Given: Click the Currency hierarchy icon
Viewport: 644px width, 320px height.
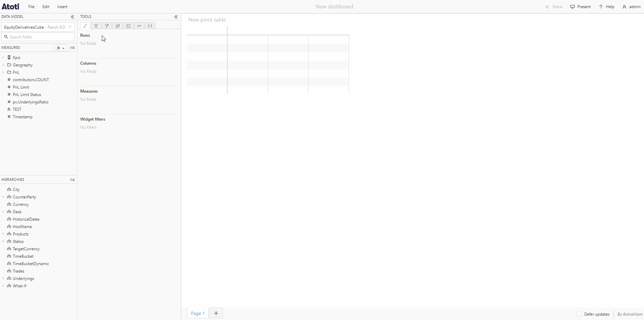Looking at the screenshot, I should pos(9,204).
